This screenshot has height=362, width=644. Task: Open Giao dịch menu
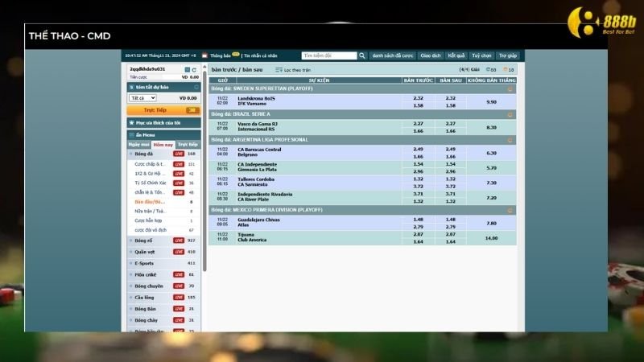[x=431, y=56]
